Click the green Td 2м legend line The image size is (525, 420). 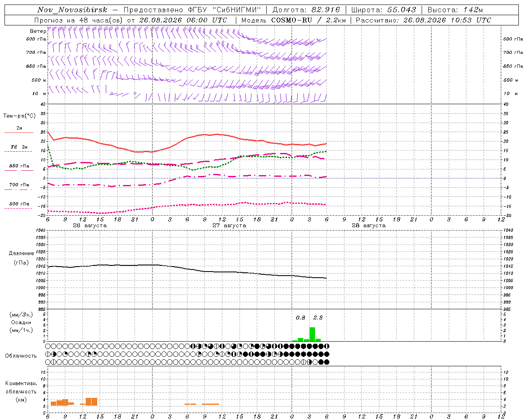[x=18, y=151]
